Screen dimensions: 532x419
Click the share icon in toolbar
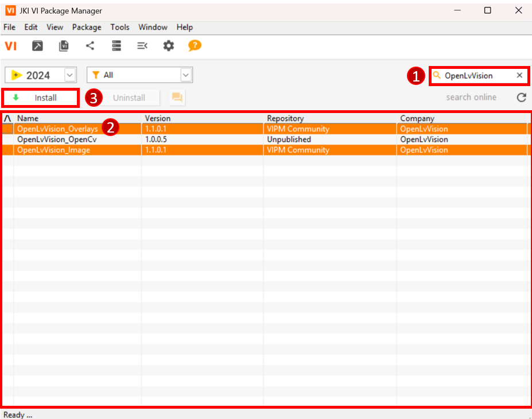click(90, 46)
